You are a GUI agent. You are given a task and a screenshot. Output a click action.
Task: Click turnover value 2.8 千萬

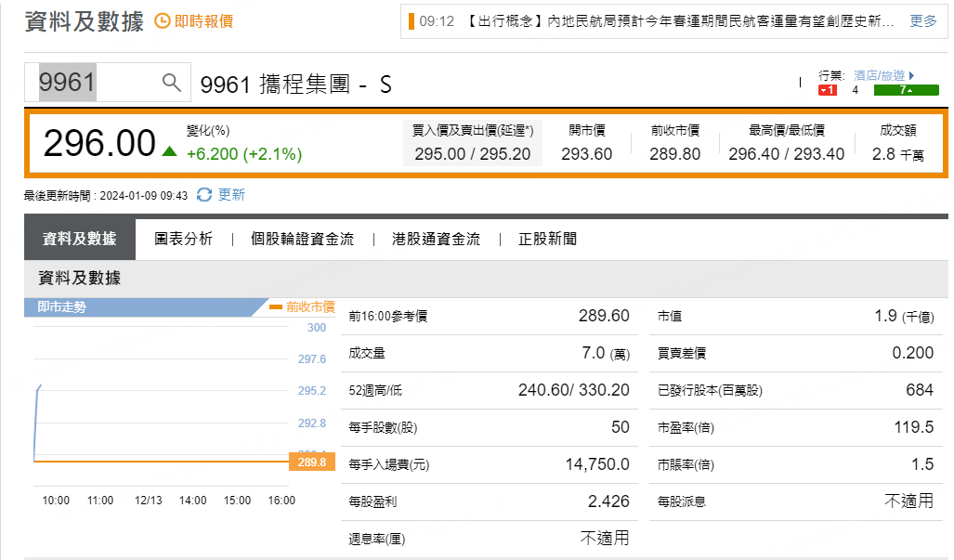coord(898,154)
